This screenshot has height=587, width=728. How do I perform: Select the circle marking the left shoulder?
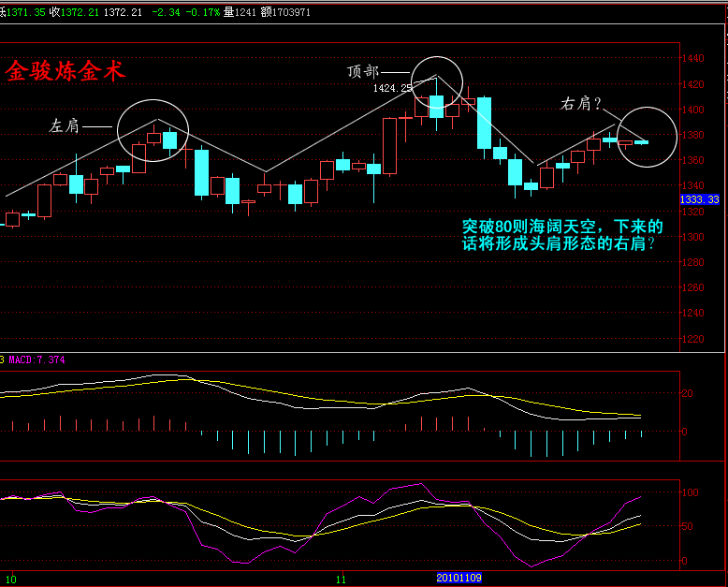[153, 131]
